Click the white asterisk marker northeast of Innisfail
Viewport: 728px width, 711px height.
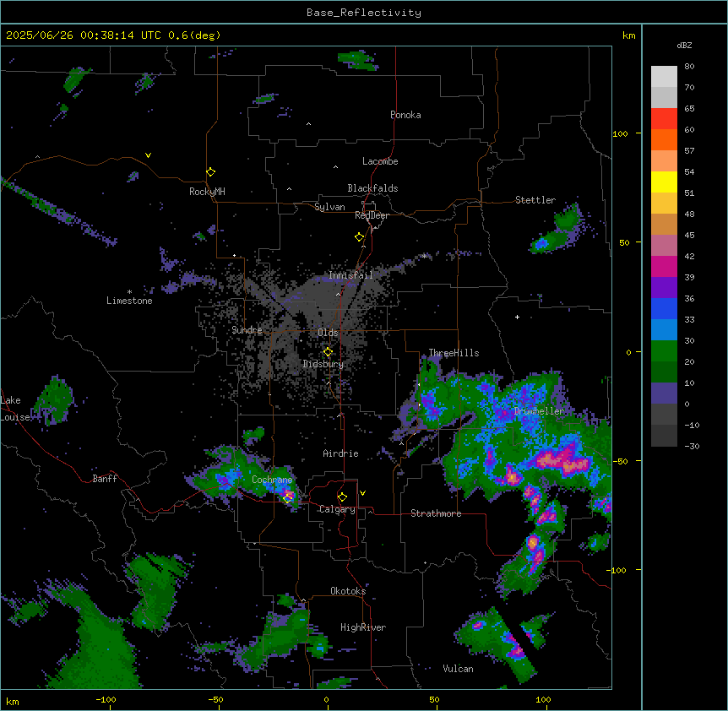click(424, 256)
